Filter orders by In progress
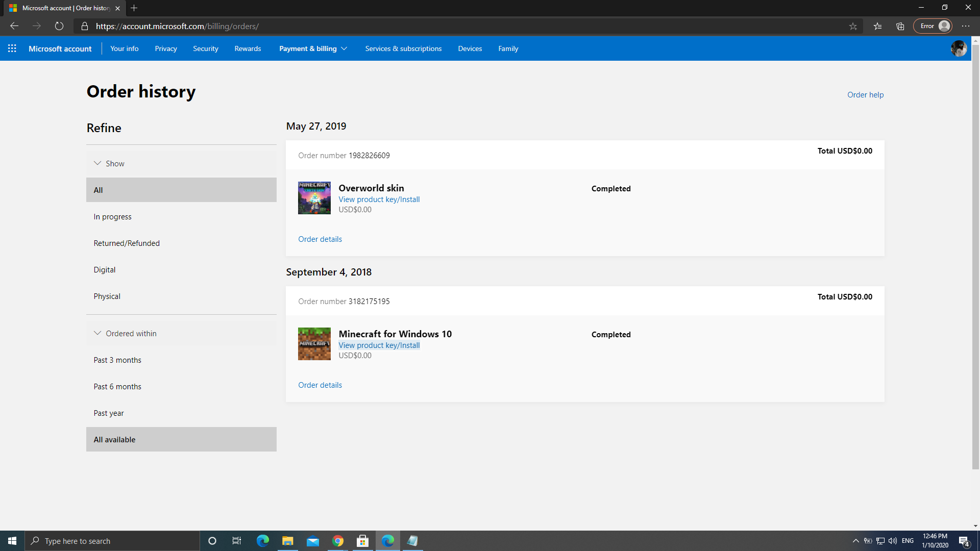This screenshot has height=551, width=980. 181,216
